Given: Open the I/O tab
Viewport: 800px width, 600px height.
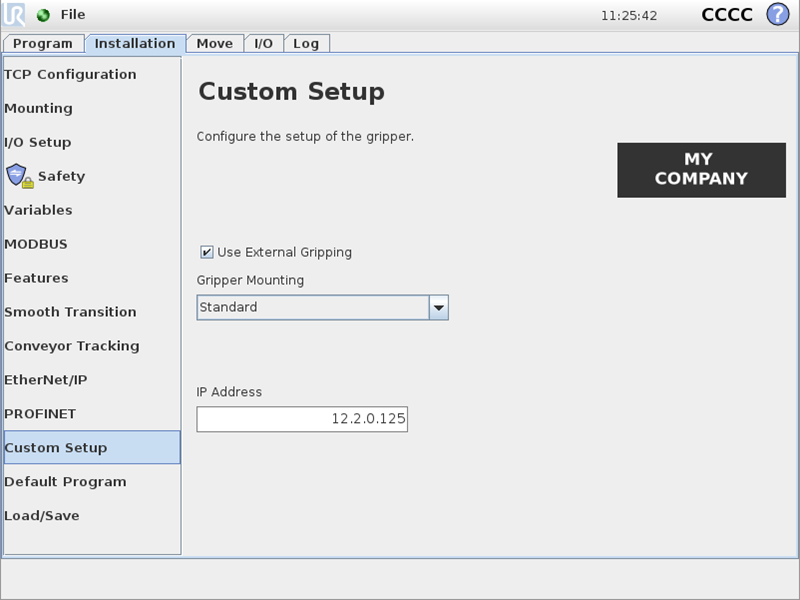Looking at the screenshot, I should coord(263,43).
